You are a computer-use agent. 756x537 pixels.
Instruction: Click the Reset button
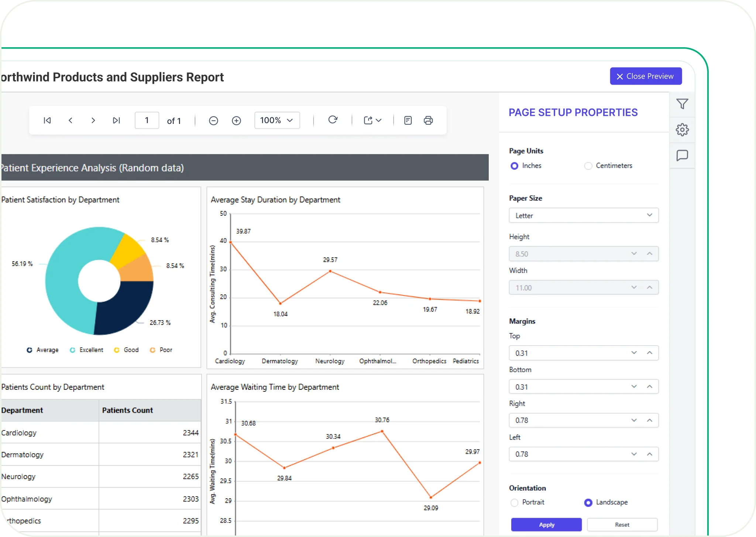(x=622, y=524)
